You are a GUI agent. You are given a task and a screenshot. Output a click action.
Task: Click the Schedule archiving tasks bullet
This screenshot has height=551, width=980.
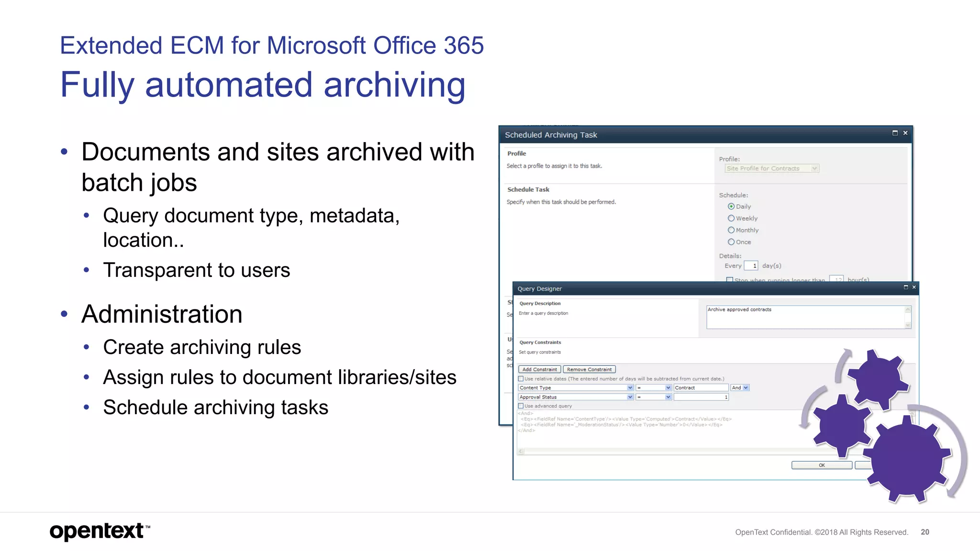216,408
